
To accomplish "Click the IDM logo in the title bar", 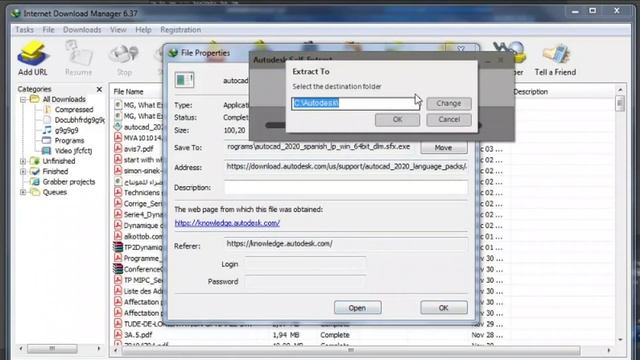I will tap(16, 13).
